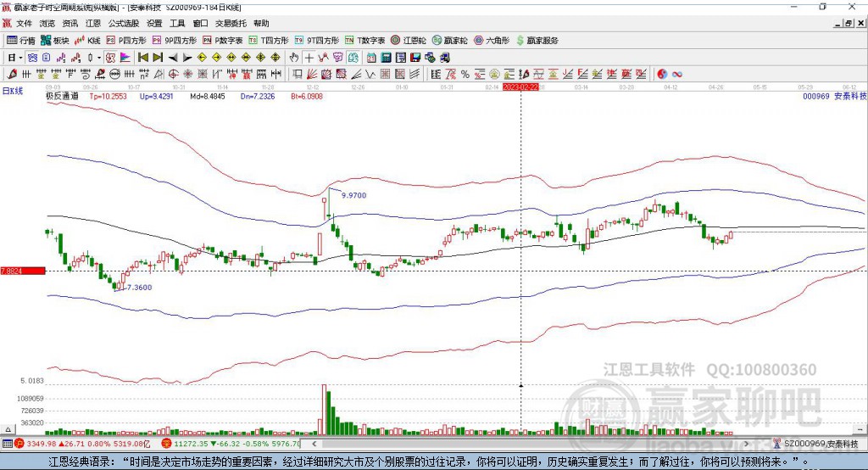The image size is (868, 470).
Task: Click the pink-blue flag chart icon
Action: [125, 58]
